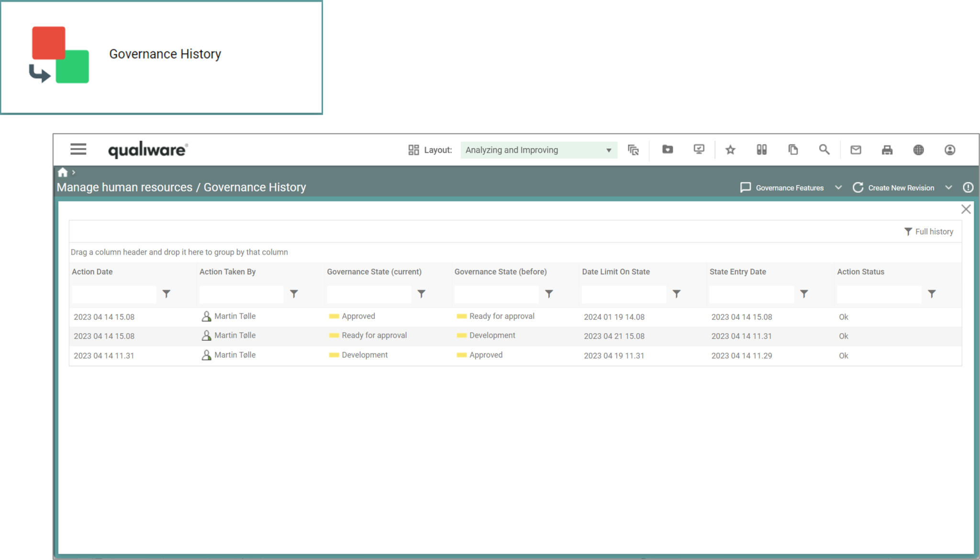Click the home breadcrumb icon
Viewport: 980px width, 560px height.
[x=62, y=172]
